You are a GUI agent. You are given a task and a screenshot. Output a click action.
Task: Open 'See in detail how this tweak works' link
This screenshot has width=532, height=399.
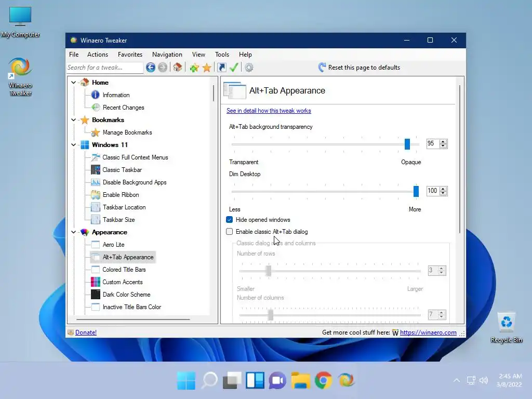pos(269,111)
